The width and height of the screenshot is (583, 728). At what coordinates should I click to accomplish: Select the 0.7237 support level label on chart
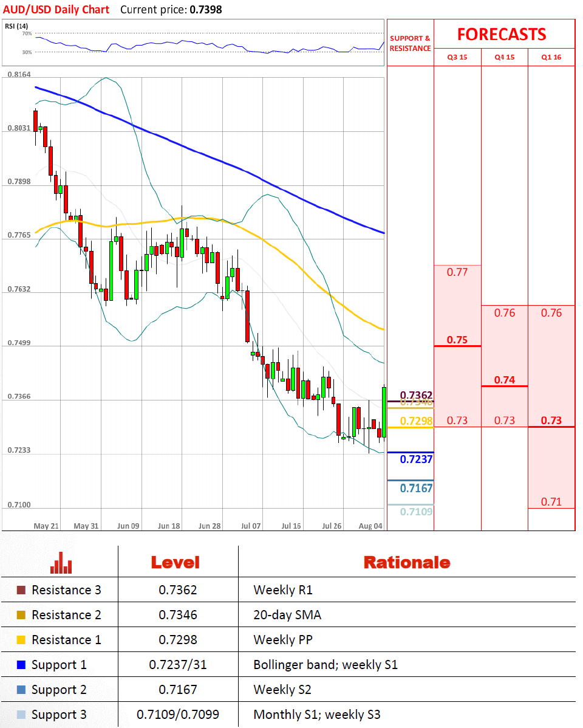[416, 459]
